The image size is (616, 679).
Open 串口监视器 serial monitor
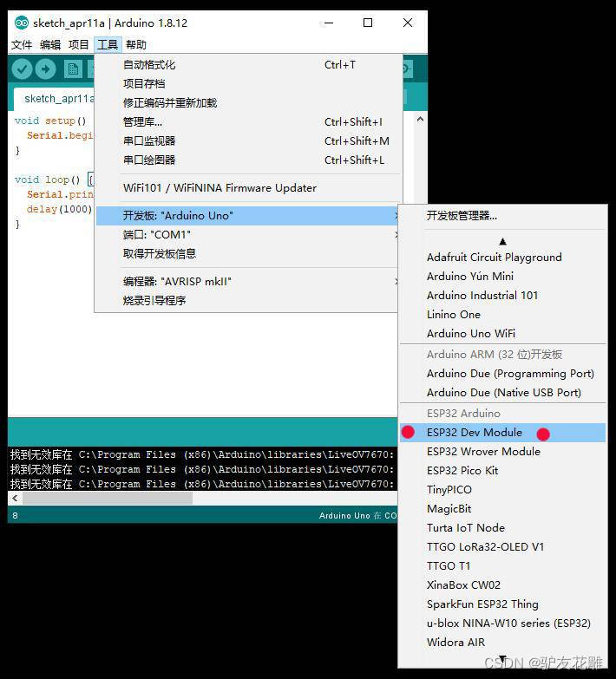pos(248,140)
